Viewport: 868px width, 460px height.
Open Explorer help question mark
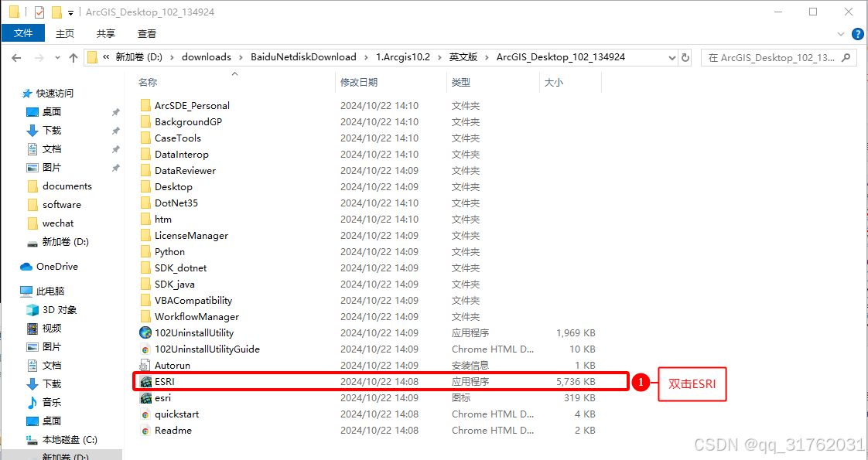point(857,34)
